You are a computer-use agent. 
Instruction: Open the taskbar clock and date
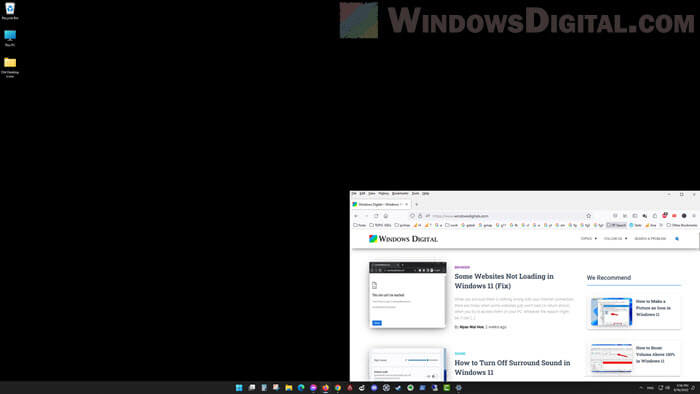(682, 388)
